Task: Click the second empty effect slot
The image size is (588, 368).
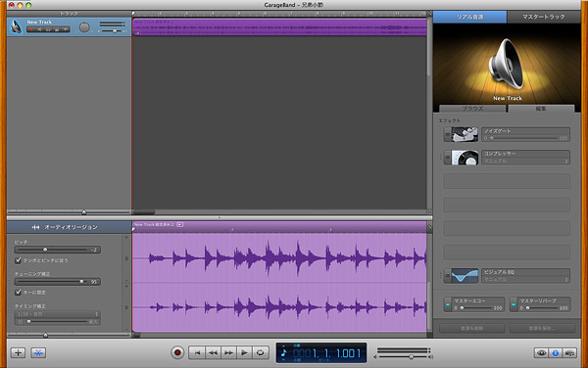Action: [507, 205]
